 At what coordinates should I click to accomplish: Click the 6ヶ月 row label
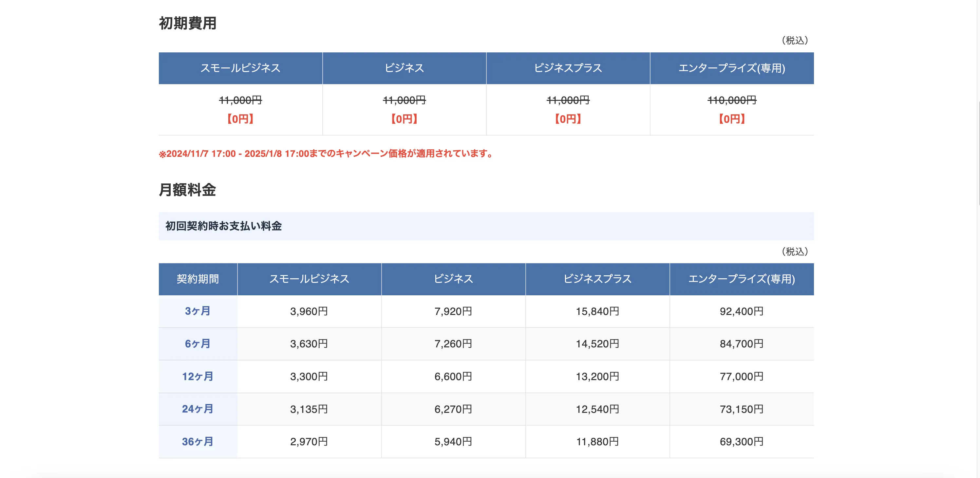click(198, 344)
